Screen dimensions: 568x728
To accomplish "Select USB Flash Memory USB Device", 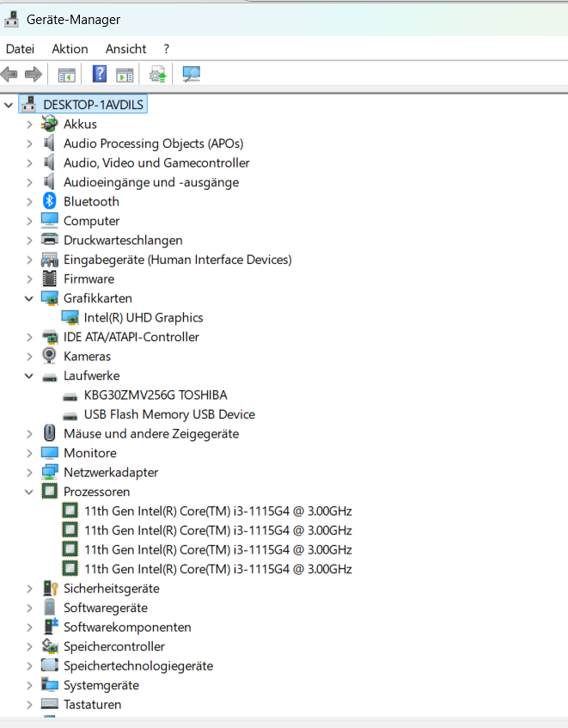I will tap(169, 414).
